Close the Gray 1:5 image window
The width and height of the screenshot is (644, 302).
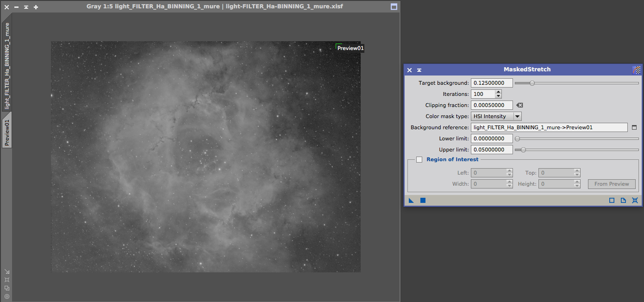pos(6,7)
